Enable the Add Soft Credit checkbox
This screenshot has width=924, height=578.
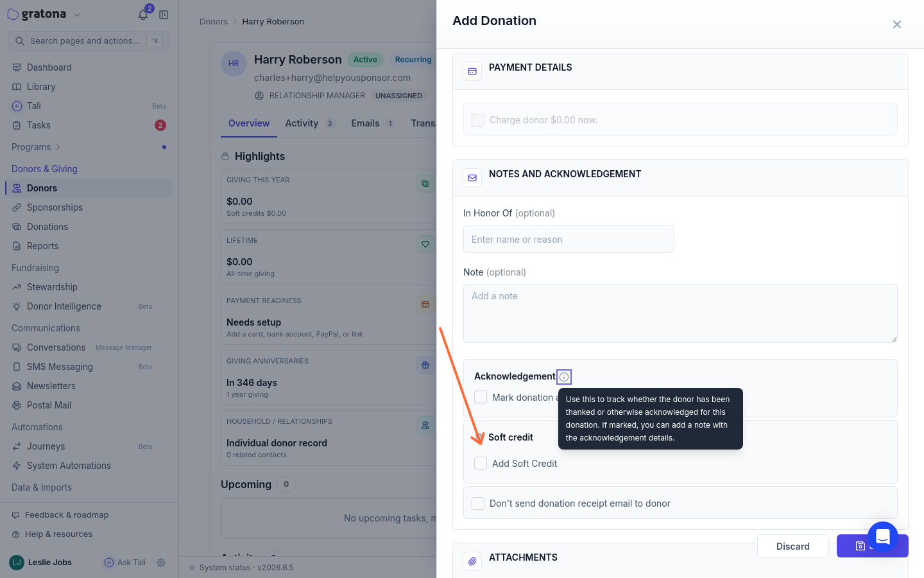click(x=481, y=463)
